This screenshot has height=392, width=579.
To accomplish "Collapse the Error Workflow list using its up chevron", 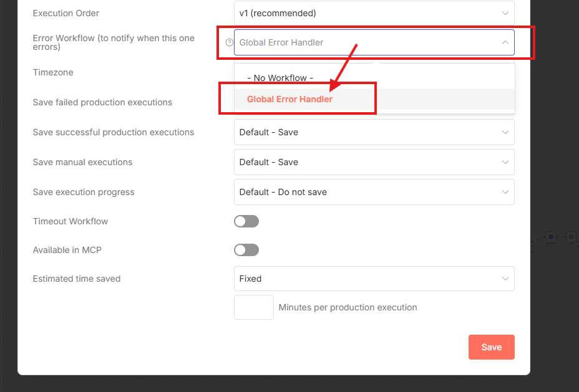I will coord(505,42).
